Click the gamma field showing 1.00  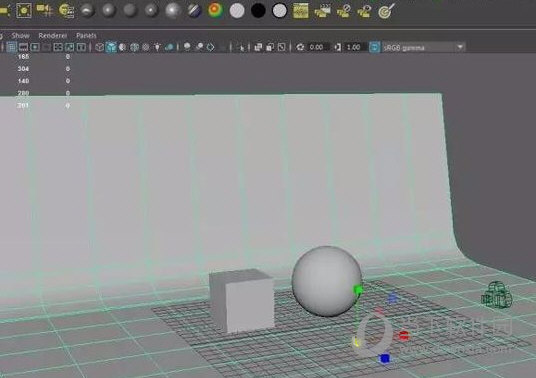click(x=355, y=47)
